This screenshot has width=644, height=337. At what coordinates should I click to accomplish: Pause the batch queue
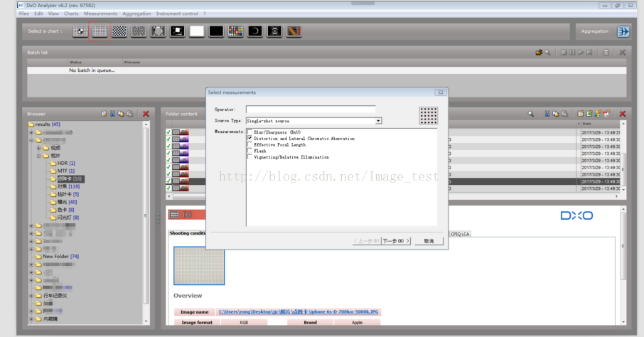click(572, 53)
